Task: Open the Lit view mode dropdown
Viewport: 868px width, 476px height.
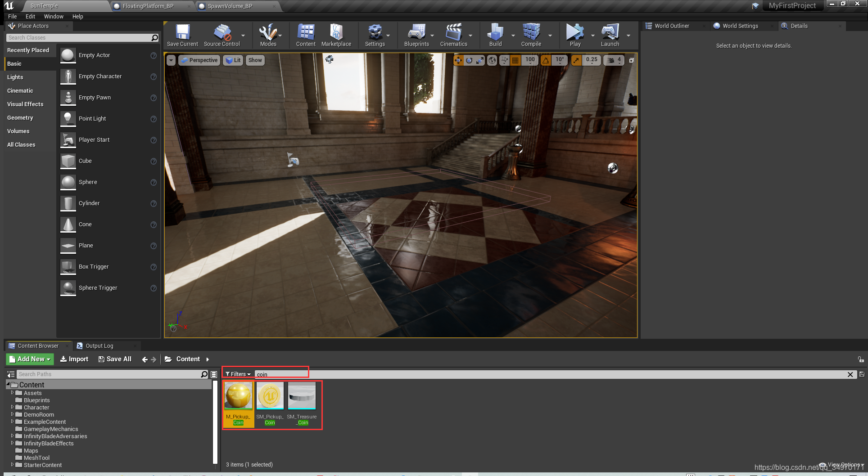Action: [x=233, y=60]
